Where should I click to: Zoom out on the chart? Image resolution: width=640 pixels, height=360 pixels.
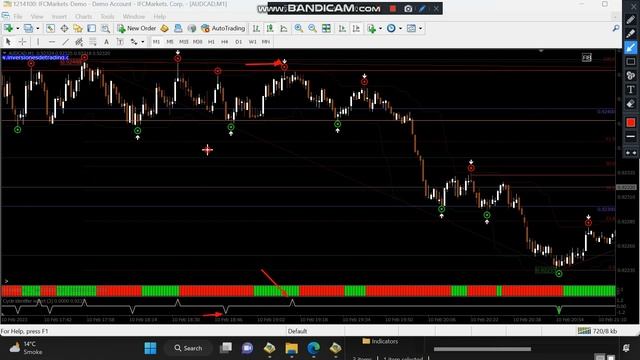click(312, 28)
